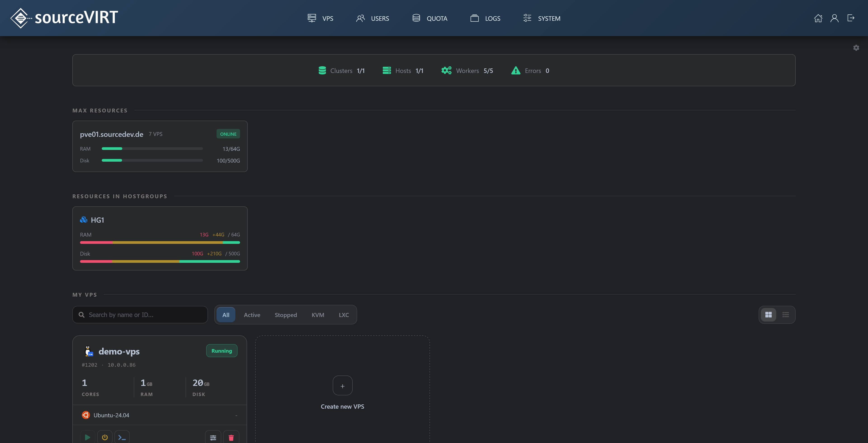
Task: Select the All filter
Action: coord(226,315)
